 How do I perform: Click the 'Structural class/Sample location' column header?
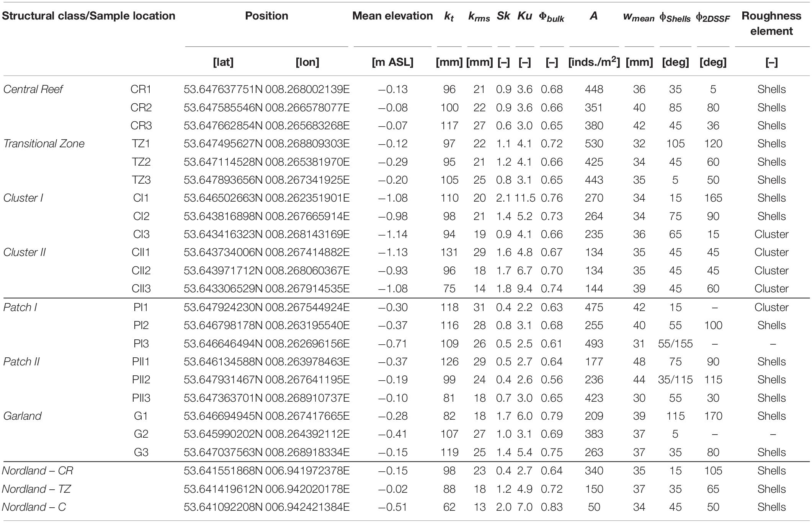[88, 16]
